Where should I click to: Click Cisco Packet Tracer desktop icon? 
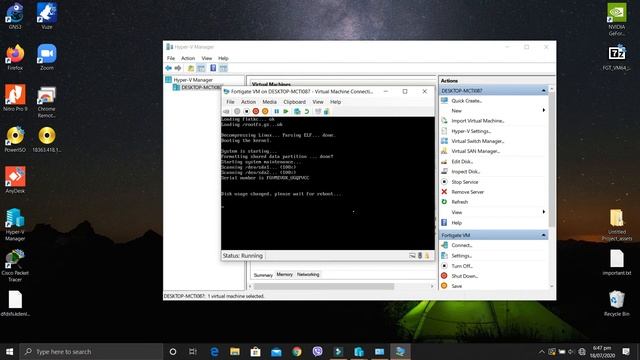tap(15, 266)
